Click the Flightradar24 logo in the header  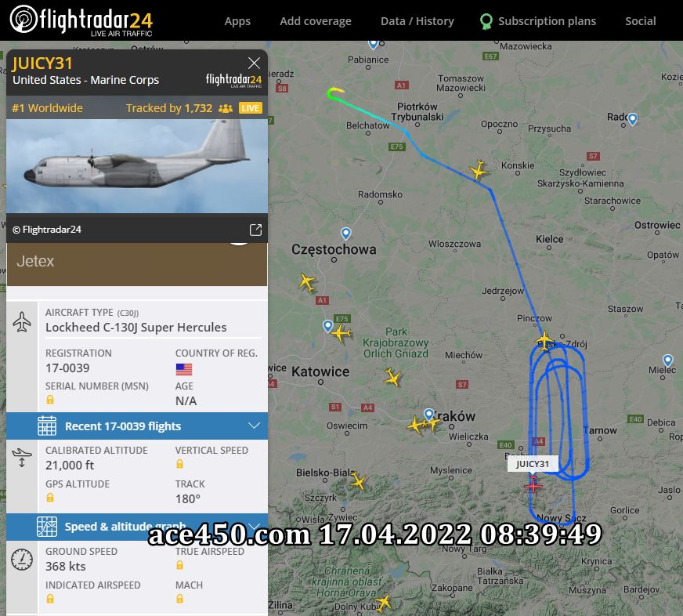click(x=81, y=20)
